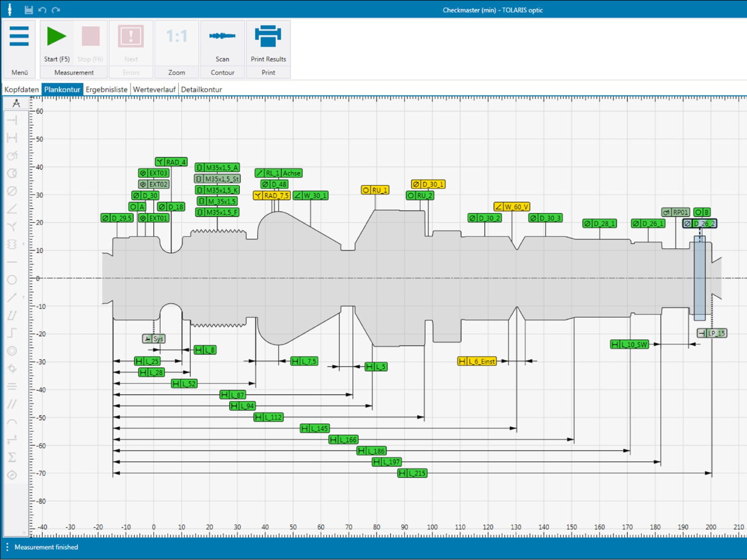This screenshot has height=560, width=747.
Task: Start the measurement with the green play icon
Action: click(57, 36)
